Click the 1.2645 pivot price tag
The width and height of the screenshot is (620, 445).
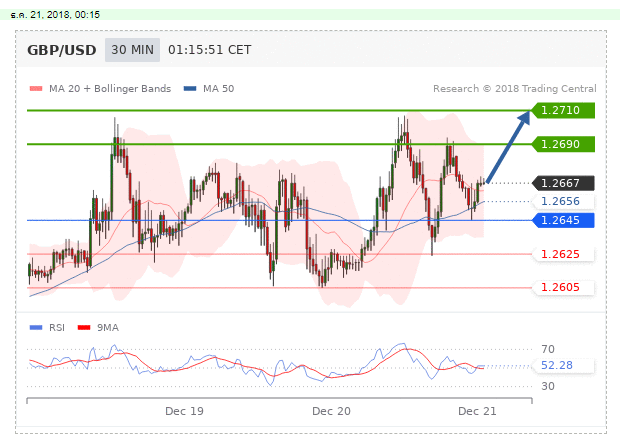pyautogui.click(x=563, y=220)
